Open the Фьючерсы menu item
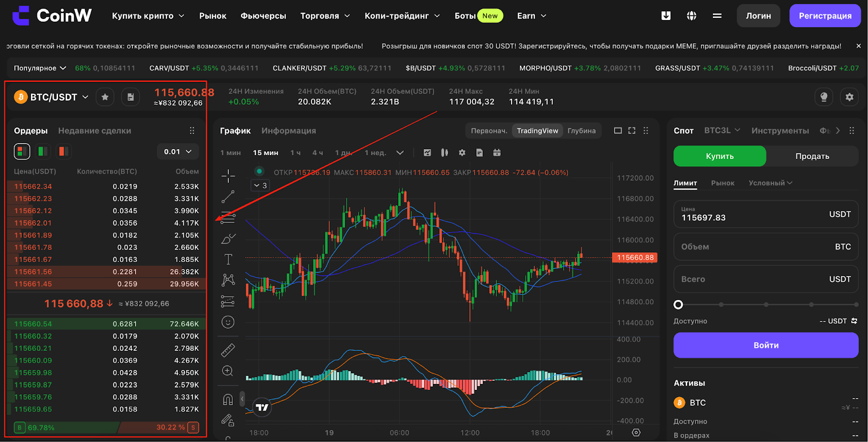 pos(263,16)
